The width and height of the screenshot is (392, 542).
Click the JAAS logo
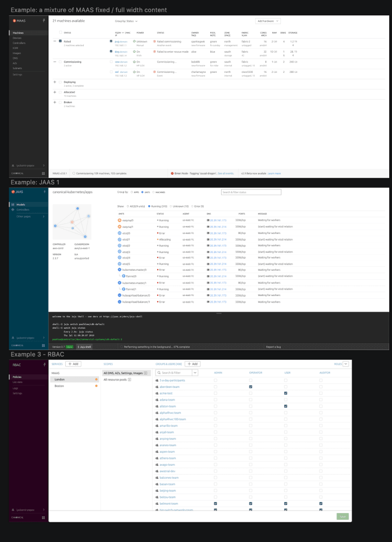(x=17, y=192)
